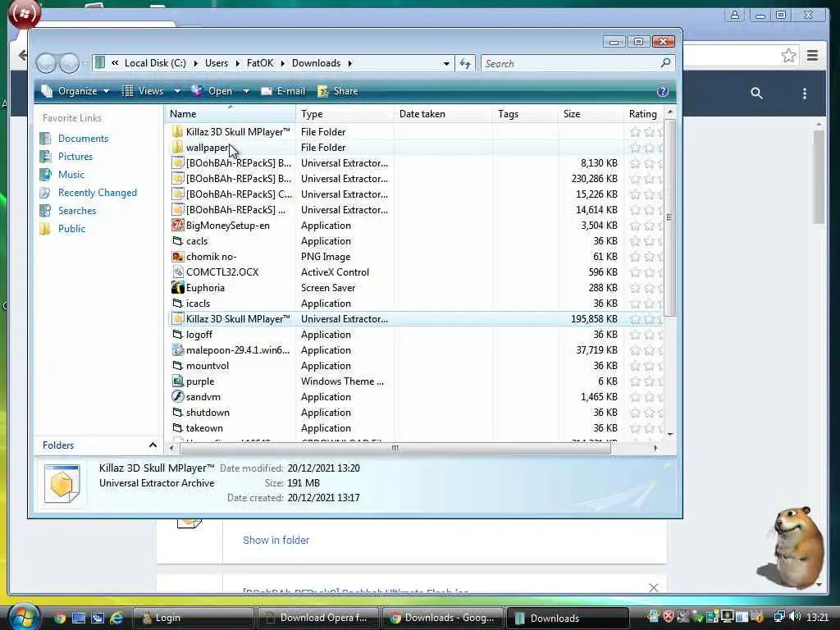Screen dimensions: 840x630
Task: Select FatOK in the address path
Action: (x=260, y=63)
